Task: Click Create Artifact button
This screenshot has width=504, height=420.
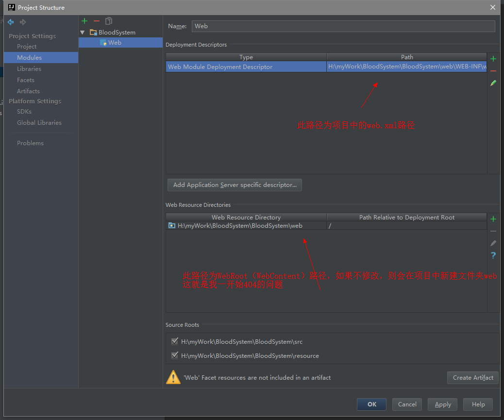Action: (x=473, y=378)
